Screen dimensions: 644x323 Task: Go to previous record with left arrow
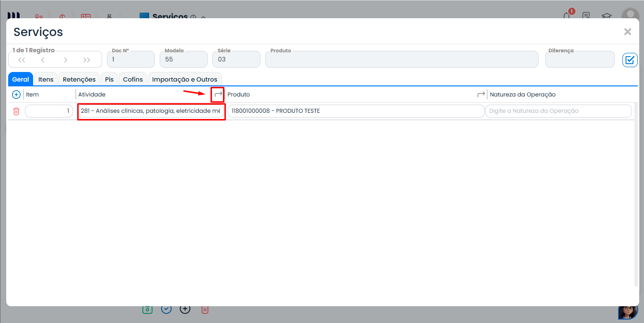(x=43, y=60)
